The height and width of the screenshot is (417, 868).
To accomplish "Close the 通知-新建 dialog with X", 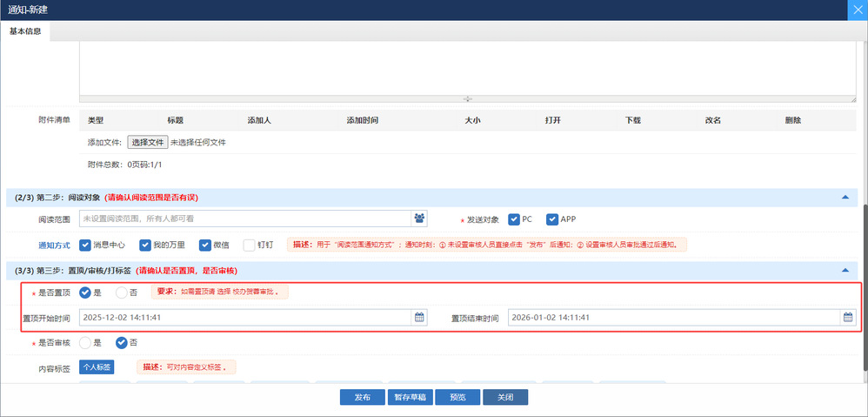I will point(857,10).
